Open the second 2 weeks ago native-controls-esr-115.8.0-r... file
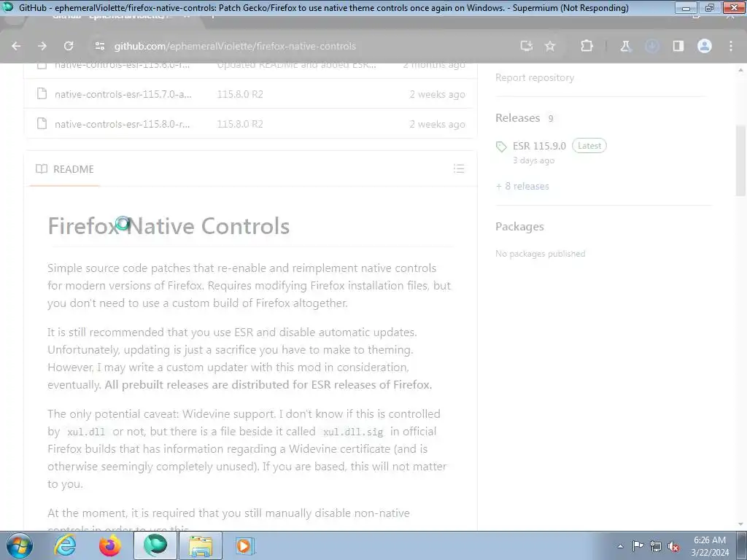Image resolution: width=747 pixels, height=560 pixels. [123, 124]
